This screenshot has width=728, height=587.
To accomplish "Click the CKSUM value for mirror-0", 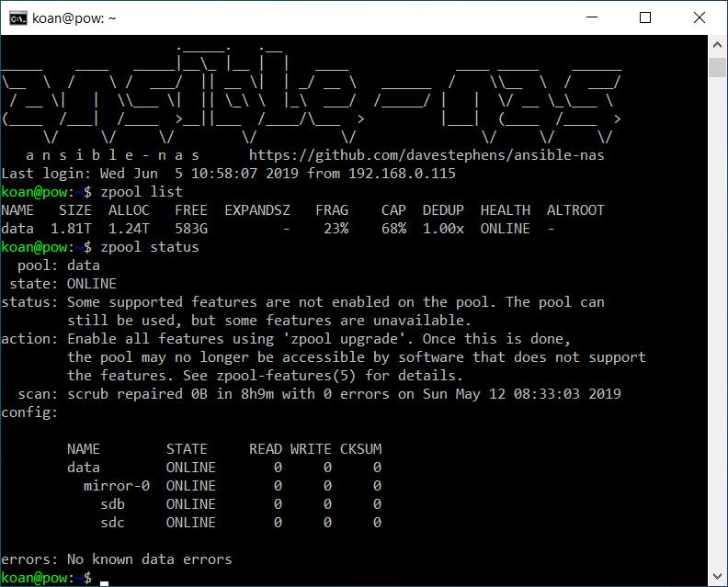I will click(377, 486).
